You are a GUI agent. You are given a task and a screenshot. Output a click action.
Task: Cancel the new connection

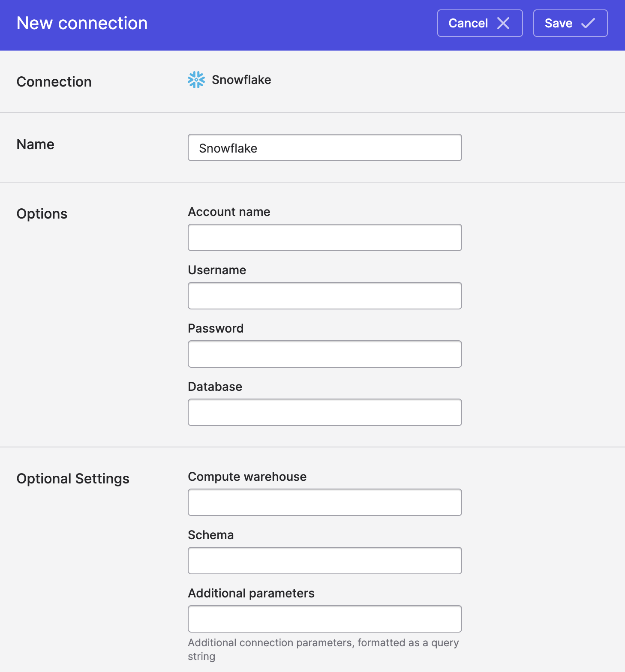[480, 23]
